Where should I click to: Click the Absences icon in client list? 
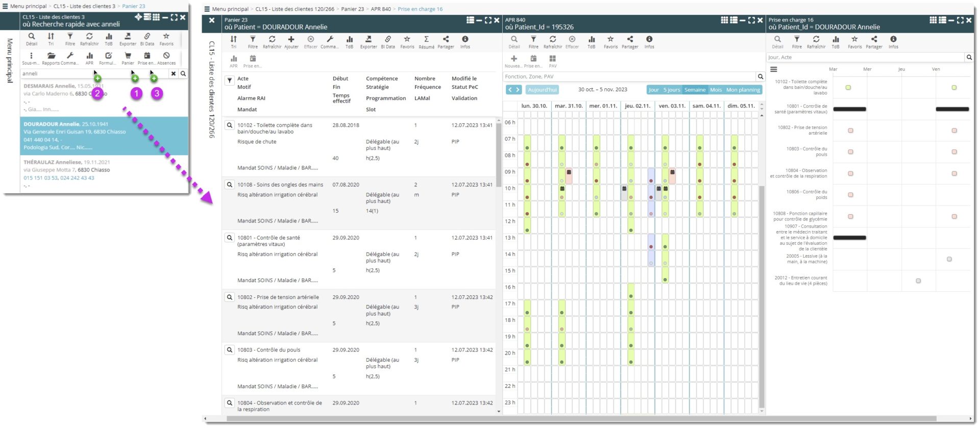[166, 56]
